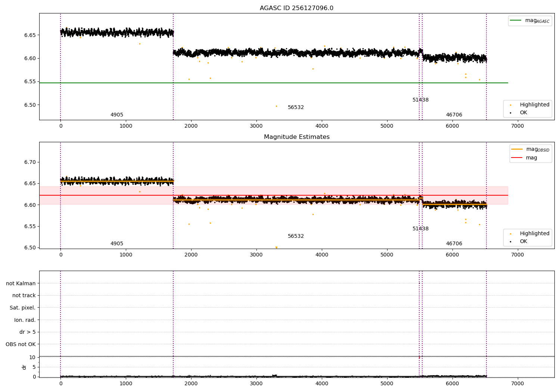Click obsid label '4905' in top plot
The width and height of the screenshot is (560, 392).
pyautogui.click(x=117, y=115)
